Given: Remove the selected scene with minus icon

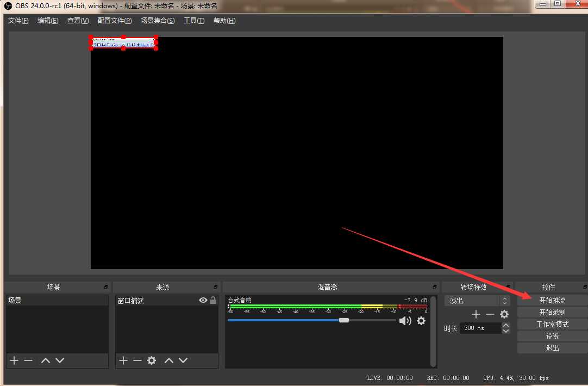Looking at the screenshot, I should pyautogui.click(x=28, y=360).
